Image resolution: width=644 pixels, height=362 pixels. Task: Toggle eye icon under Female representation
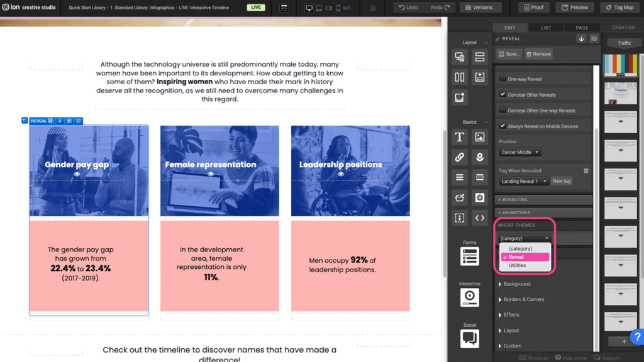(211, 175)
